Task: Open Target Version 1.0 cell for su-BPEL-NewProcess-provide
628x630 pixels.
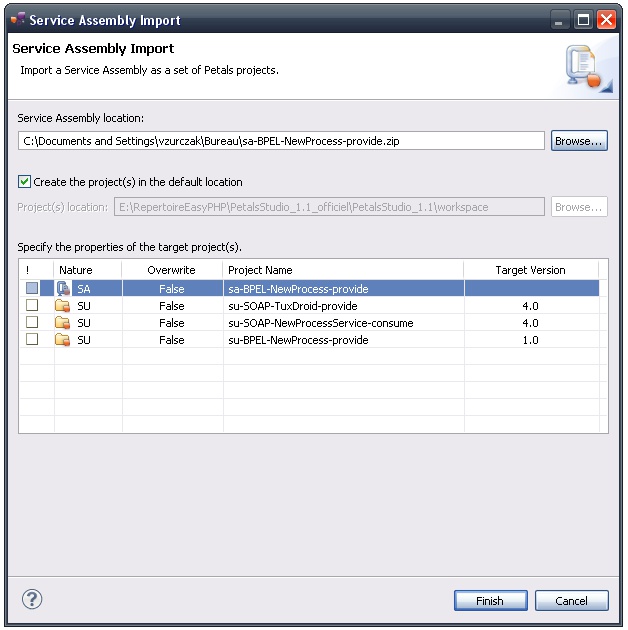Action: coord(530,340)
